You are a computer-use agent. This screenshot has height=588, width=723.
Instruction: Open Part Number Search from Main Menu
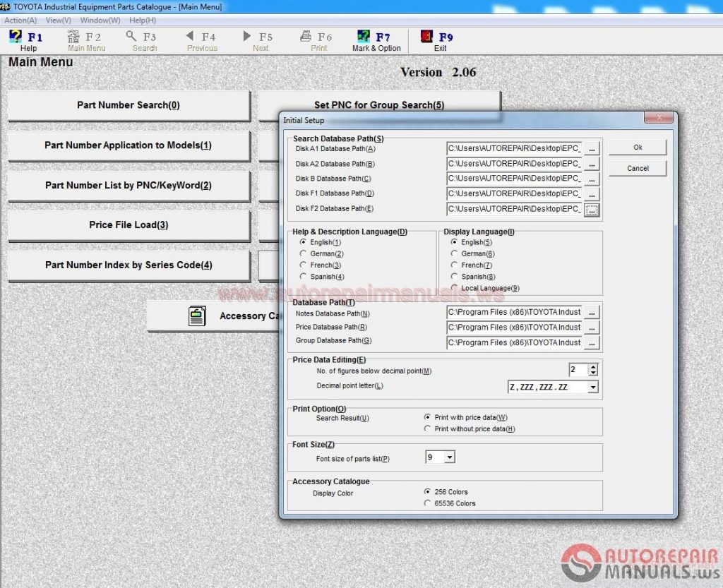(x=129, y=106)
